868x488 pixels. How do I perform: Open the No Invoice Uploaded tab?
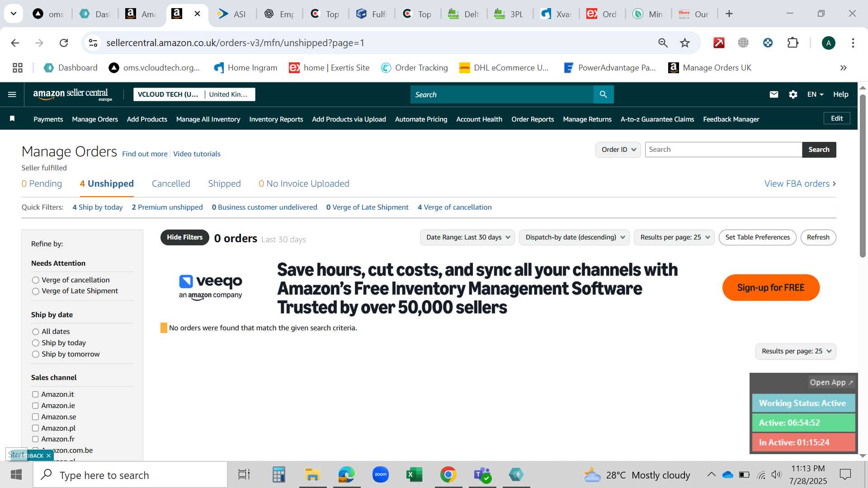[304, 183]
